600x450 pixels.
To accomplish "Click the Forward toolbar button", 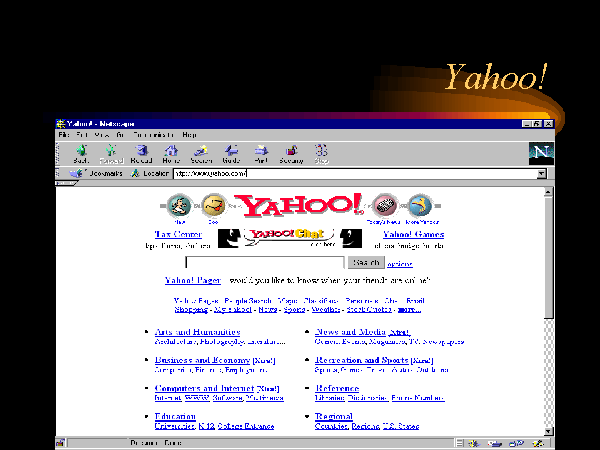I will (110, 153).
